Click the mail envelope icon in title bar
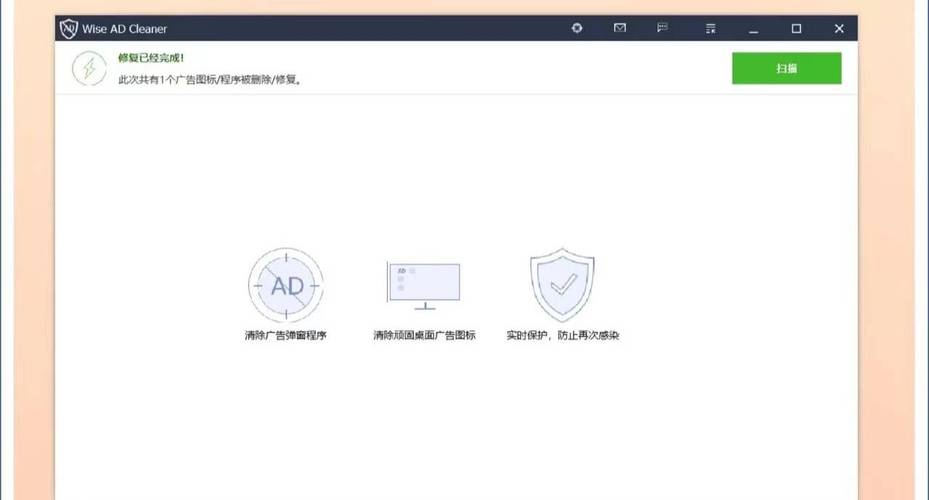The height and width of the screenshot is (500, 929). point(620,28)
